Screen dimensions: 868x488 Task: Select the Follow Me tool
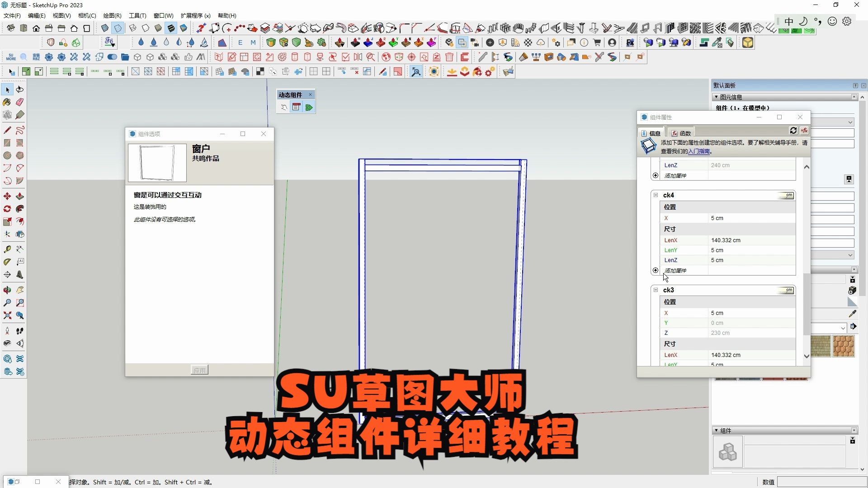(x=20, y=209)
